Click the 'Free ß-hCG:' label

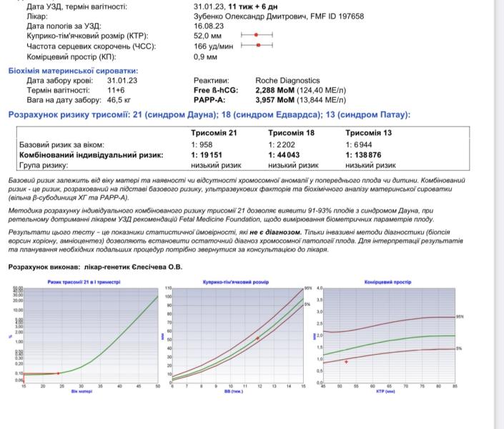pos(216,90)
